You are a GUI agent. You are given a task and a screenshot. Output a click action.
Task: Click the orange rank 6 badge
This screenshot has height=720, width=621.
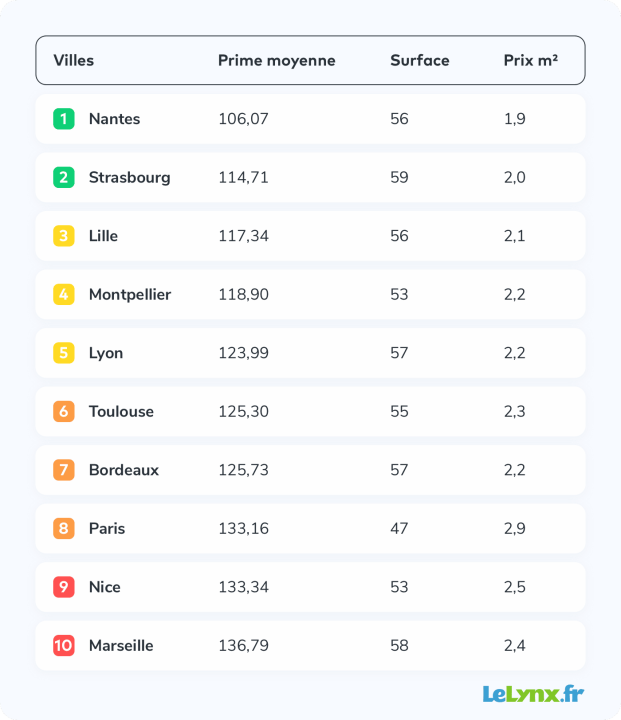click(x=64, y=411)
